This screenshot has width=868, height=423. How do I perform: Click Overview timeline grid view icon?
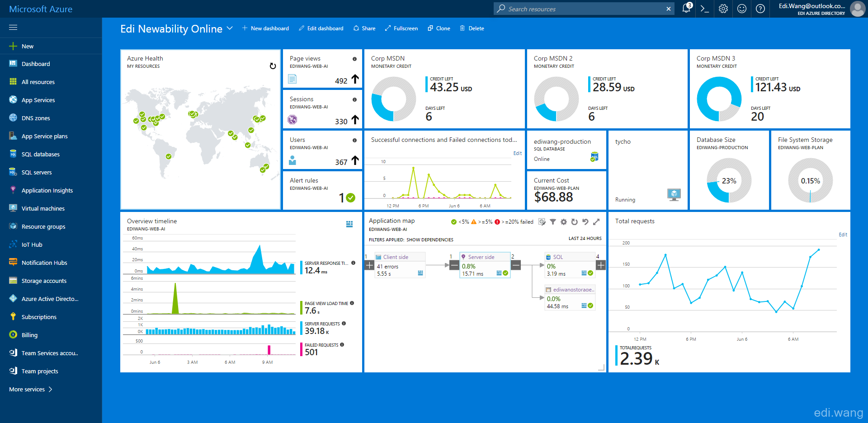pos(349,224)
